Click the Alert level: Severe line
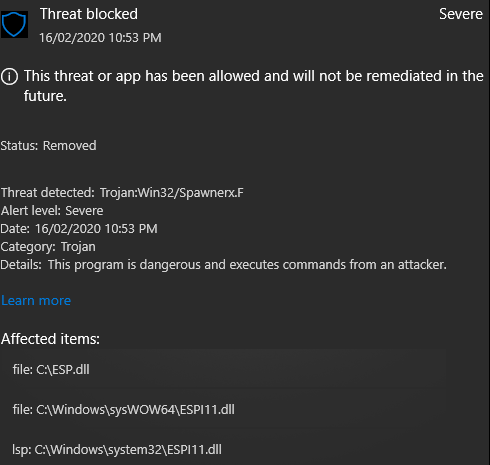 pyautogui.click(x=52, y=211)
